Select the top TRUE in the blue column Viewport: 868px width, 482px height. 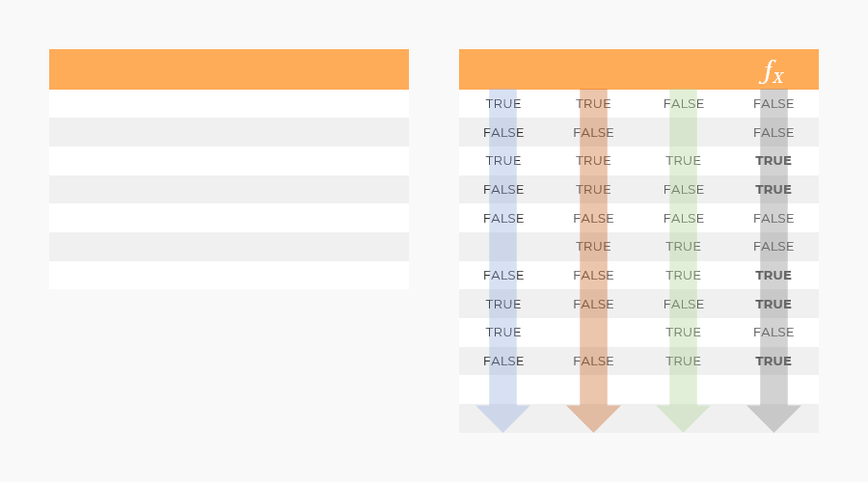503,104
